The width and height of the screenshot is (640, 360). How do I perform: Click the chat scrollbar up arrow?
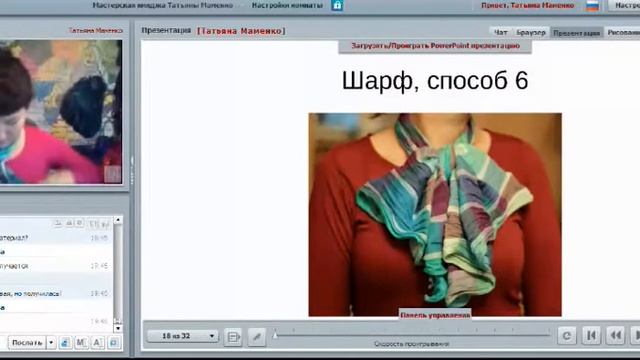coord(118,220)
